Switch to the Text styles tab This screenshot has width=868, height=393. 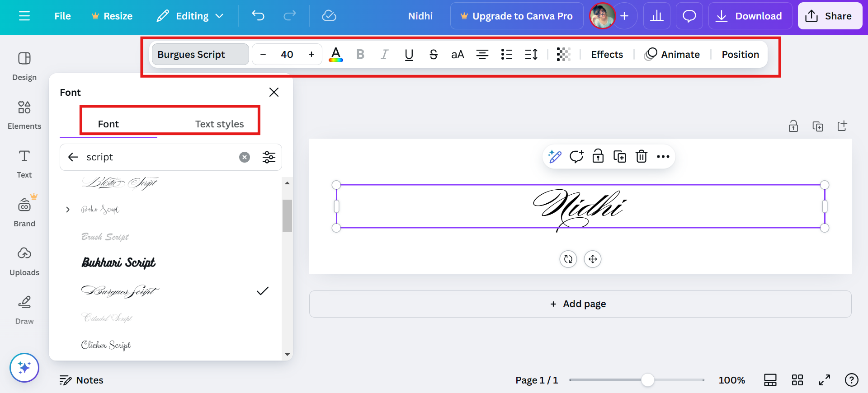point(220,124)
